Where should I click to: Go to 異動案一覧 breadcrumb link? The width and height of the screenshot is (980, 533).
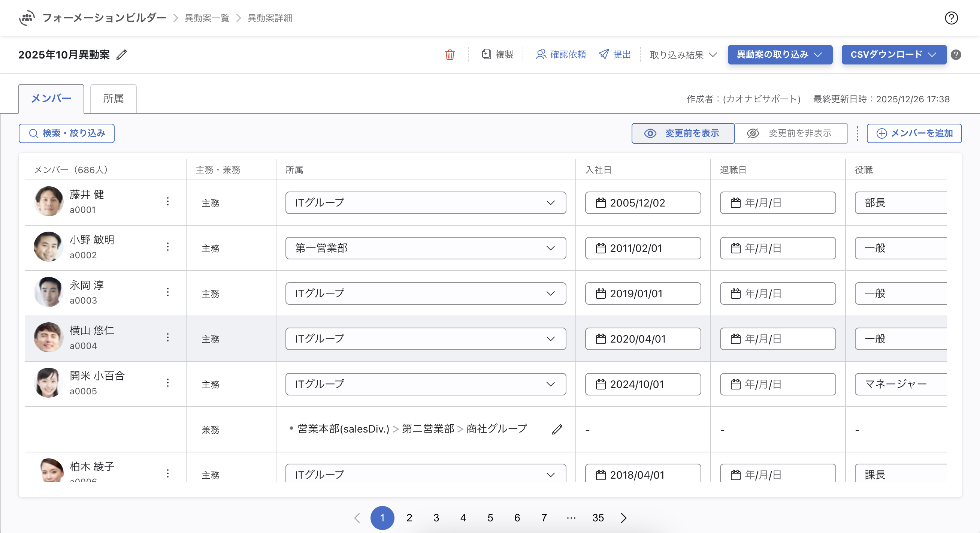coord(207,18)
